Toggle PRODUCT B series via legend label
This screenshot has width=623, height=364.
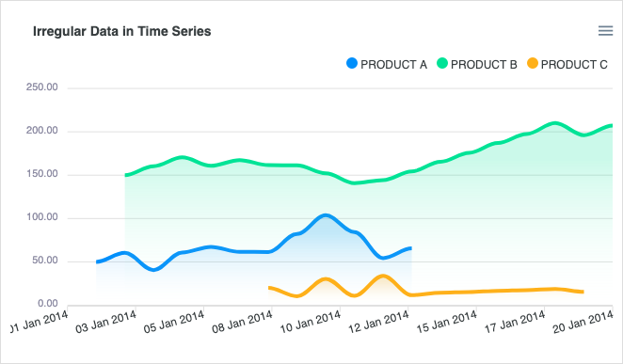pyautogui.click(x=484, y=64)
